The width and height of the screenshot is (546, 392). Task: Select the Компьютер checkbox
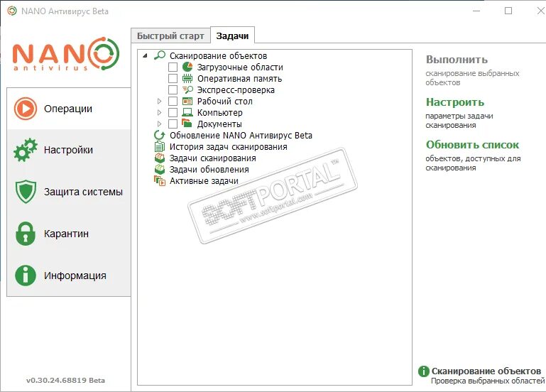point(173,113)
